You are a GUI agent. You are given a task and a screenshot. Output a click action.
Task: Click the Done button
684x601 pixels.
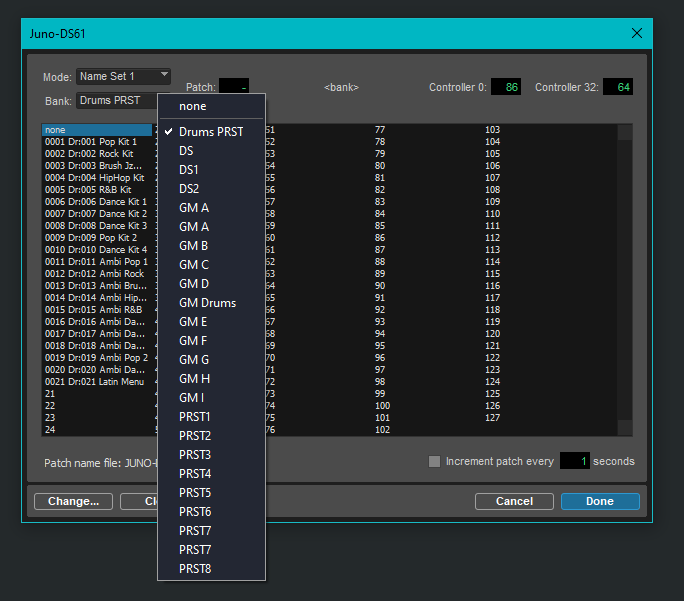pos(600,501)
